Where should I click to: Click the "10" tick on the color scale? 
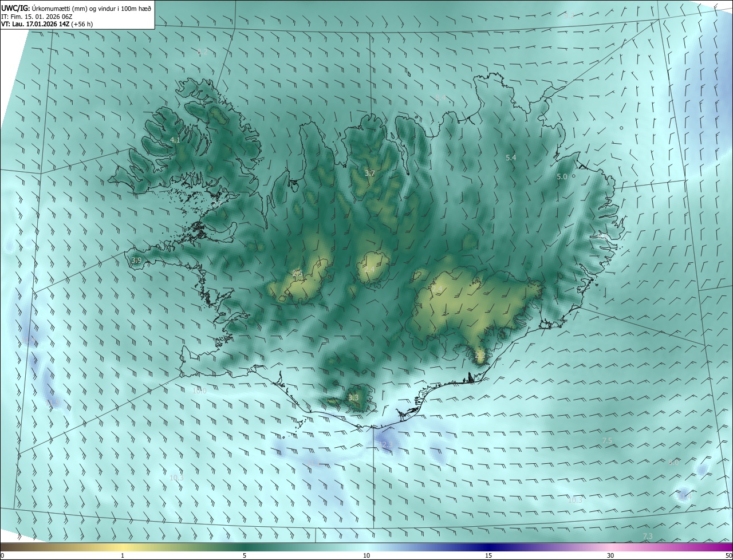pos(366,555)
